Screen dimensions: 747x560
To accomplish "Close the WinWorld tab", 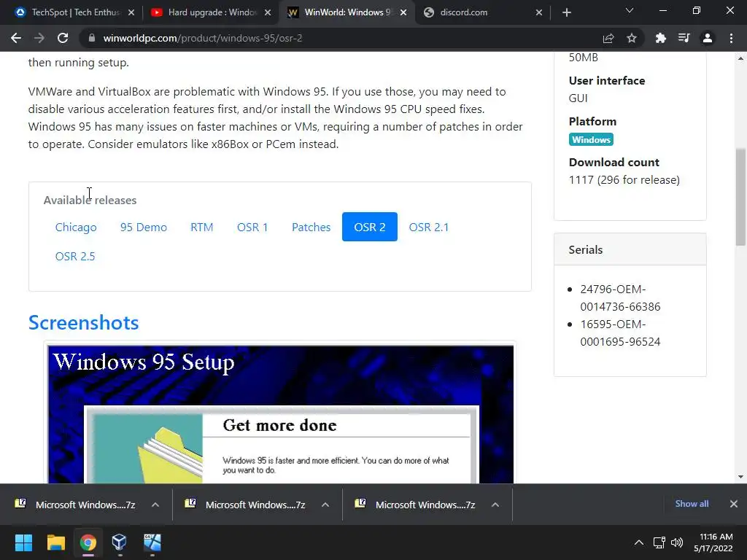I will [403, 12].
